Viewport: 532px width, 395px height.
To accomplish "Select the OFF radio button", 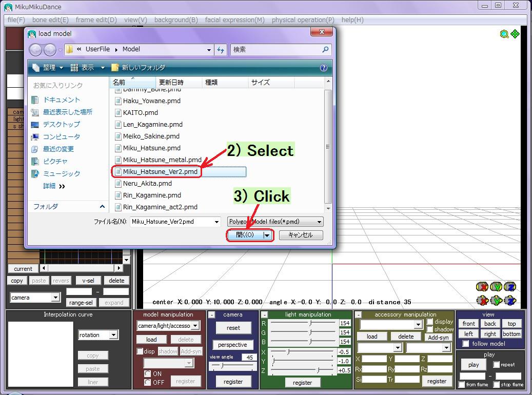I will point(148,383).
